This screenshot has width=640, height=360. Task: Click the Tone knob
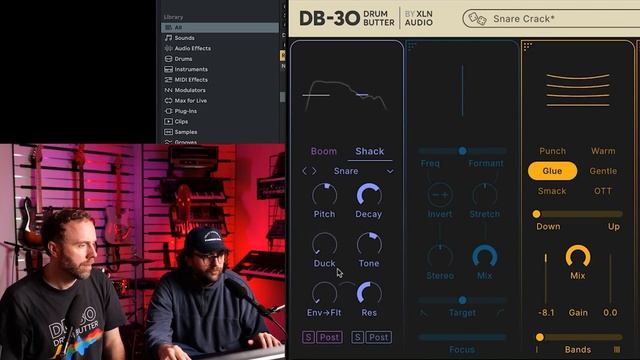coord(369,244)
